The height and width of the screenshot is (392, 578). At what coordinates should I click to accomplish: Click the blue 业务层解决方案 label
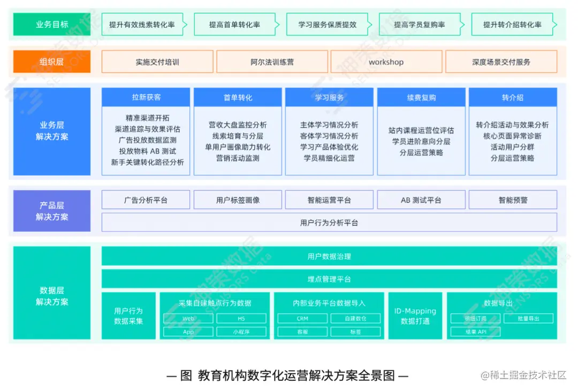click(x=51, y=131)
